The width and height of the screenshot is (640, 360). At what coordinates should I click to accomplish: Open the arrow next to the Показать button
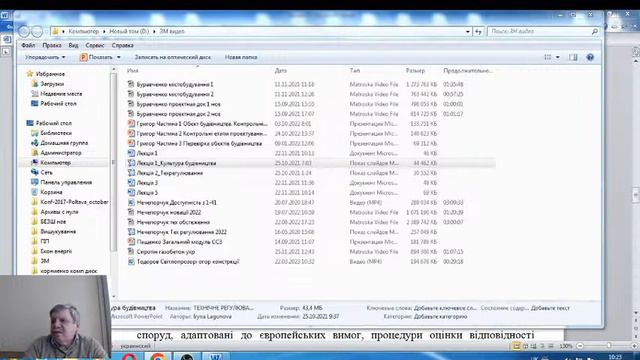tap(118, 57)
